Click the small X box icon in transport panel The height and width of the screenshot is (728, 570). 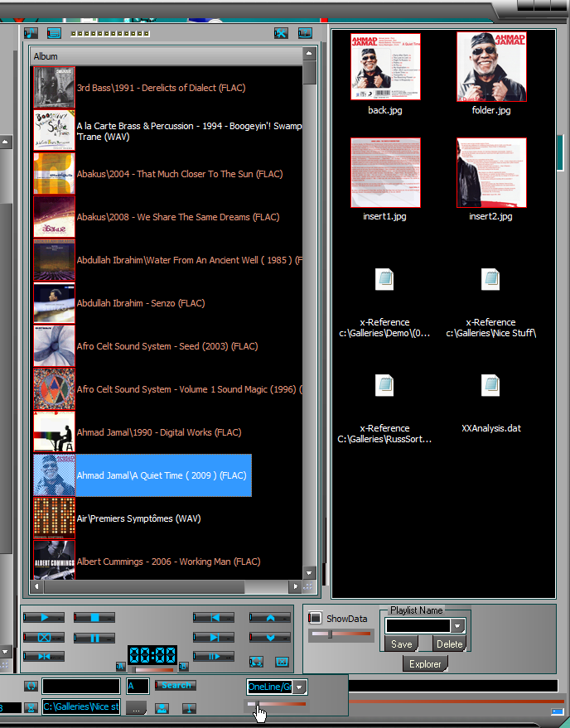click(x=282, y=662)
